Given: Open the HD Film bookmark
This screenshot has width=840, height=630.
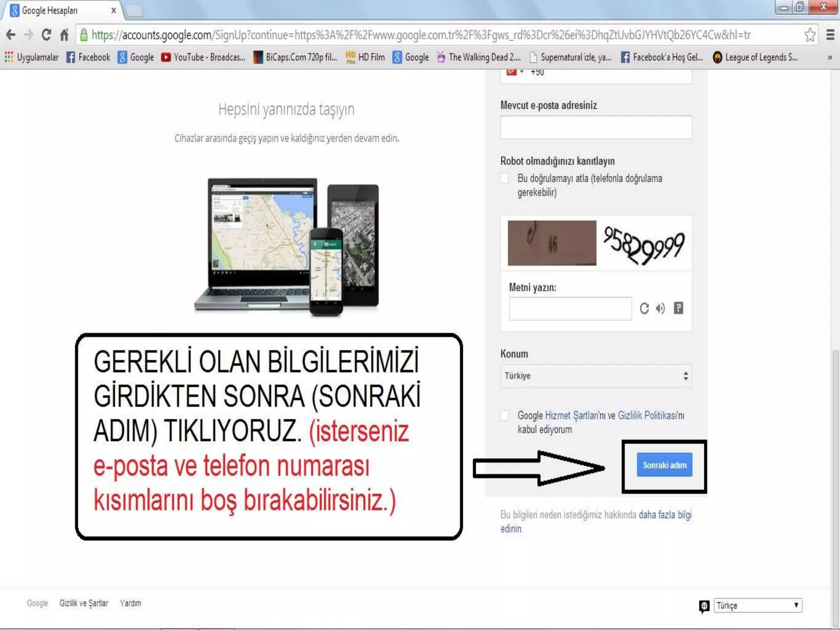Looking at the screenshot, I should point(365,57).
